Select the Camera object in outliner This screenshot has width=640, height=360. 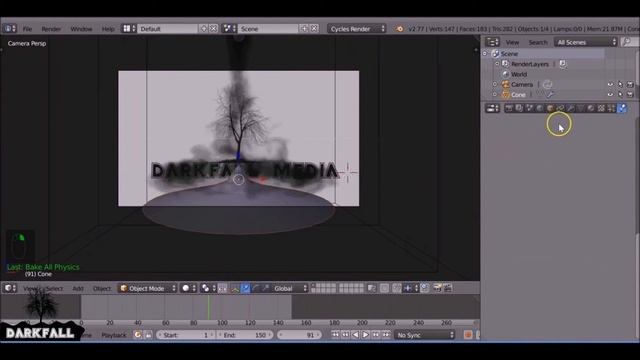pos(522,84)
